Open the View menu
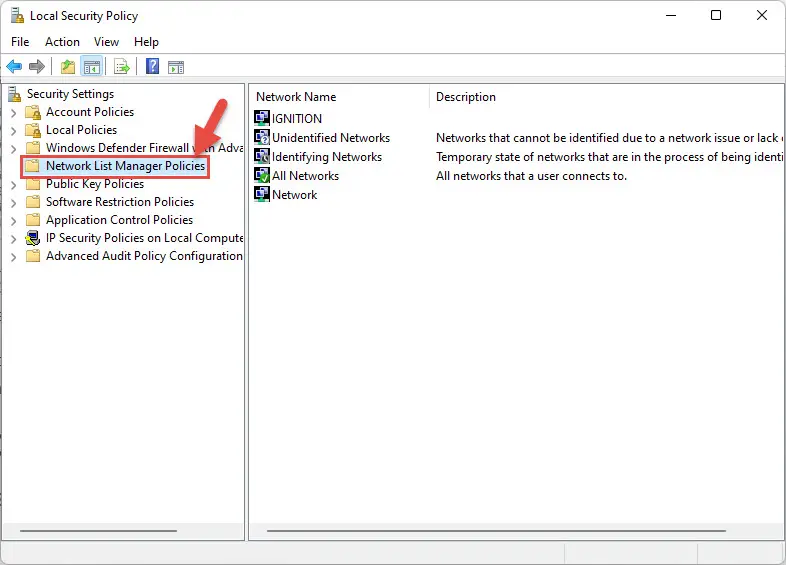Screen dimensions: 786x565 click(x=106, y=42)
